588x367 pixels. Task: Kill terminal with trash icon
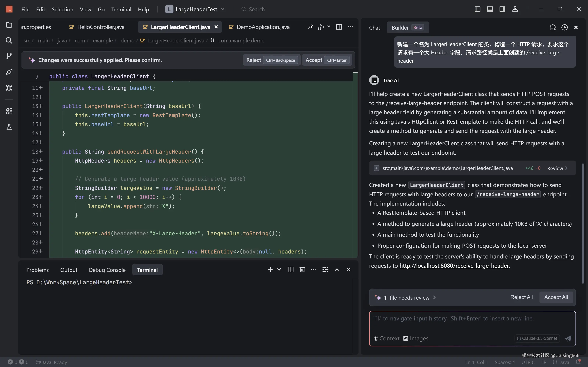point(302,269)
